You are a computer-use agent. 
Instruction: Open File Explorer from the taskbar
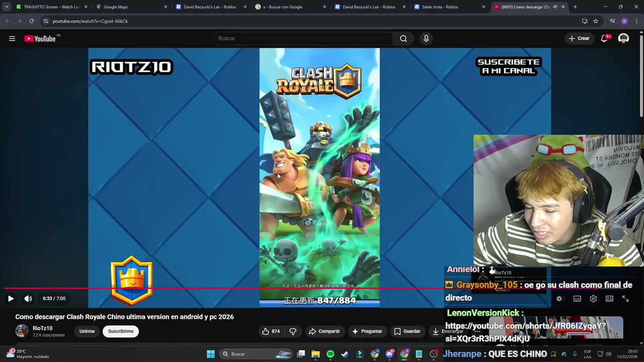coord(315,354)
